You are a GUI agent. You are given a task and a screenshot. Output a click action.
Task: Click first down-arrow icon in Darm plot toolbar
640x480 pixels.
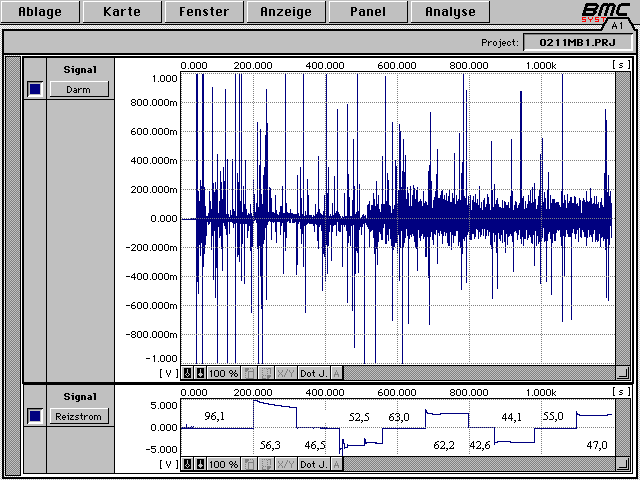click(187, 373)
